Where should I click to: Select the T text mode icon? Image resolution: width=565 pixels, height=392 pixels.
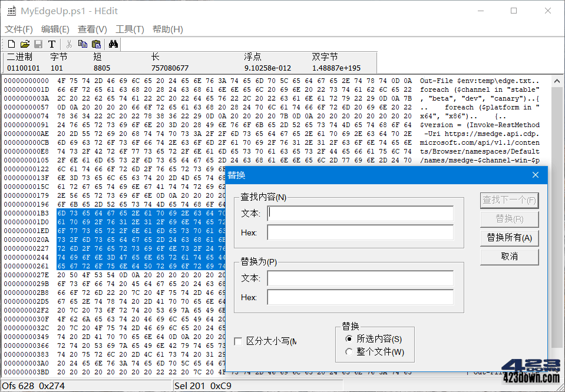coord(51,44)
